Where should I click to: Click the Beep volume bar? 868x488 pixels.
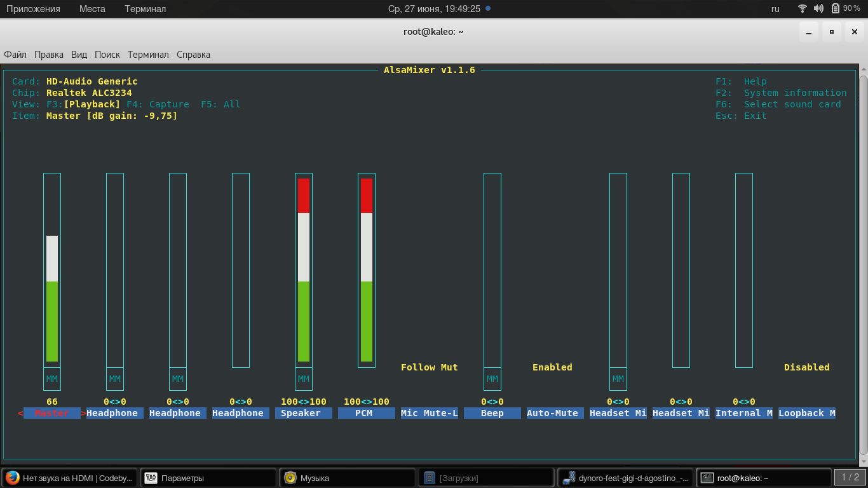pos(492,270)
